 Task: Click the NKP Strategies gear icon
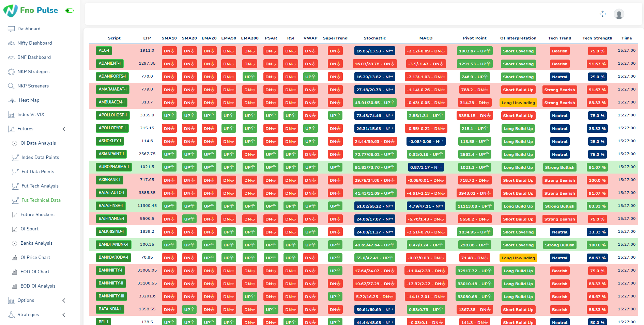[x=11, y=72]
